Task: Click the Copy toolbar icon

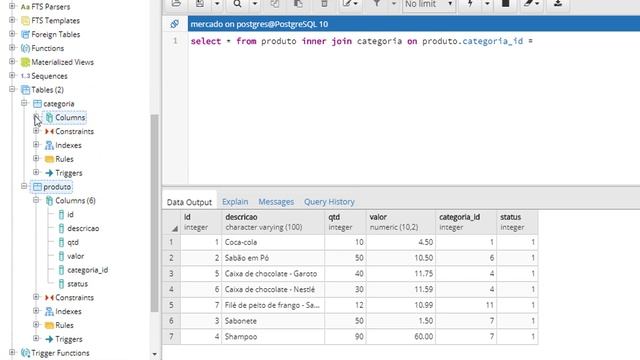Action: (x=275, y=4)
